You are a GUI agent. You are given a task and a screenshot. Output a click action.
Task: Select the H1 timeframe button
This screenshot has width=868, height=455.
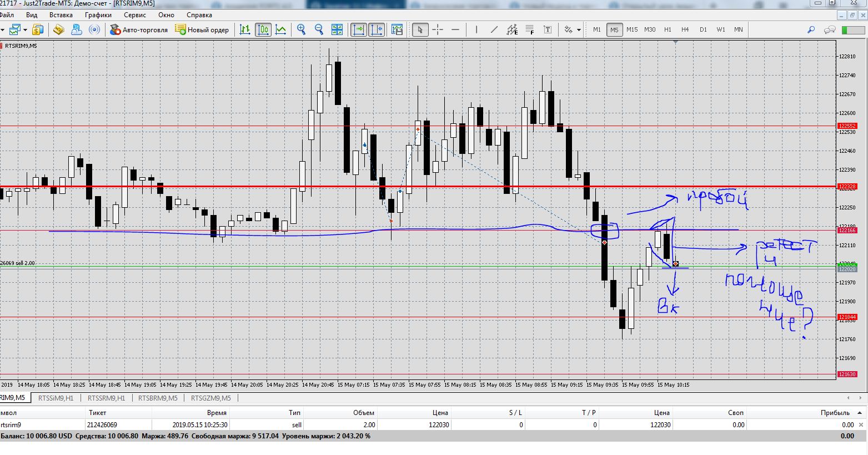pos(668,29)
